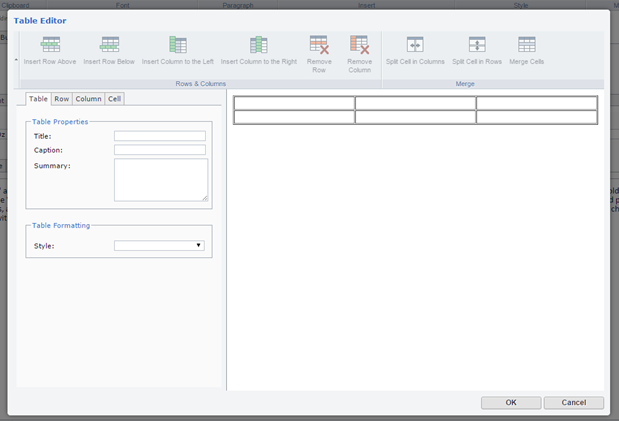Select the Table tab
Screen dimensions: 619x421
click(38, 99)
